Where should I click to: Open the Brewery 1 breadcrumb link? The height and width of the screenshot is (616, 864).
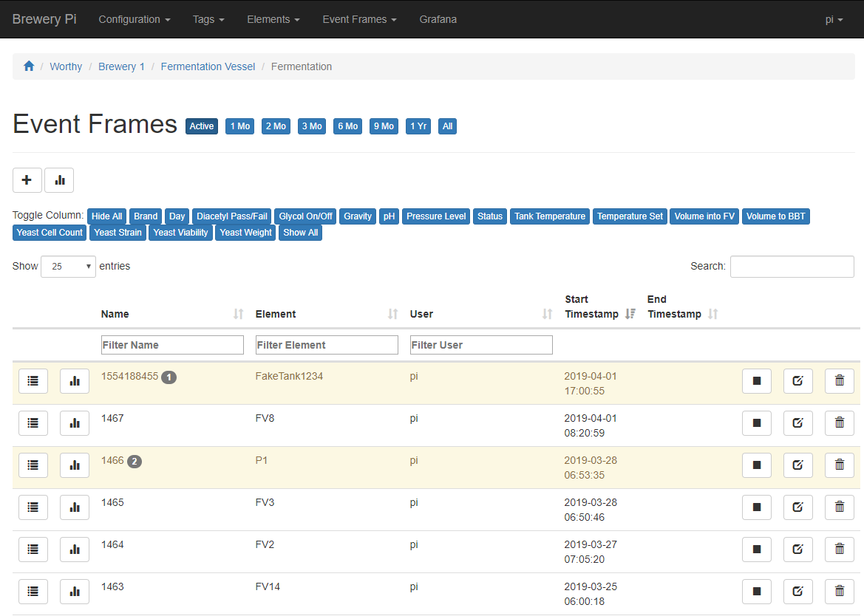click(x=121, y=66)
